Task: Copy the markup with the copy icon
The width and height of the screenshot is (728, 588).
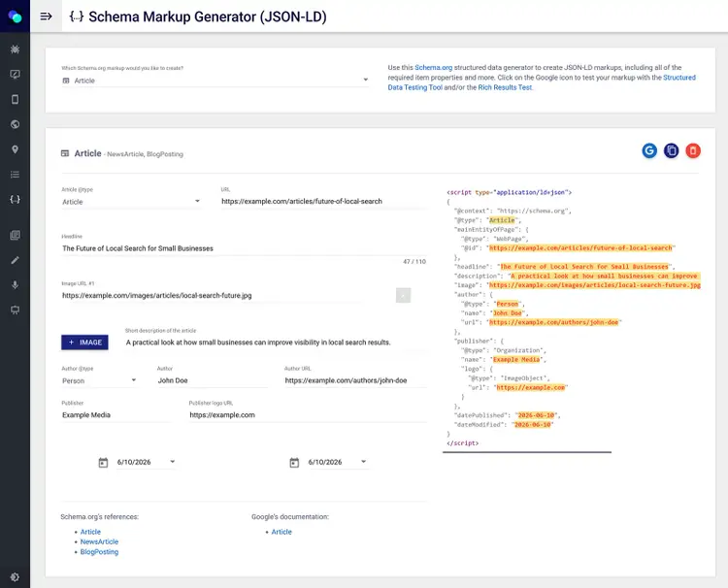Action: pyautogui.click(x=671, y=150)
